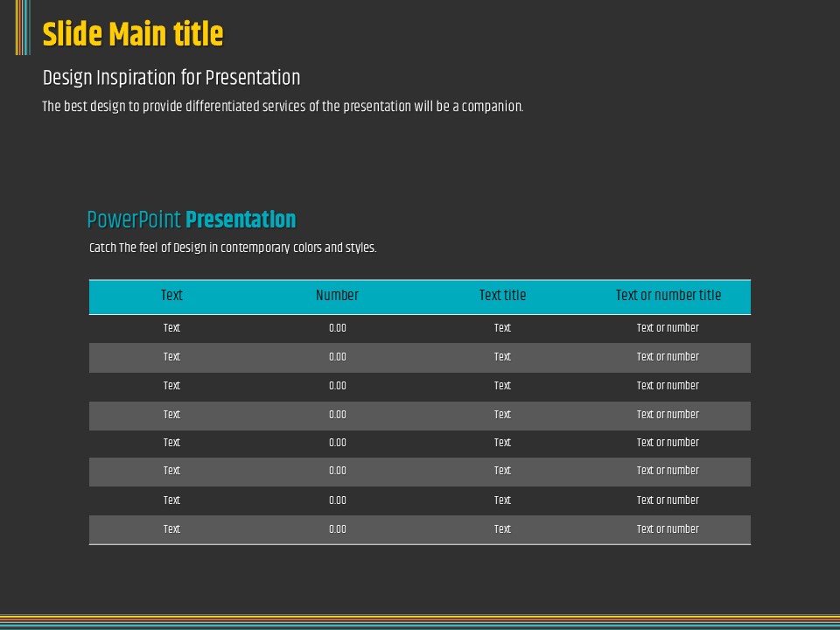Click the striped vertical accent beside the main title

tap(23, 27)
